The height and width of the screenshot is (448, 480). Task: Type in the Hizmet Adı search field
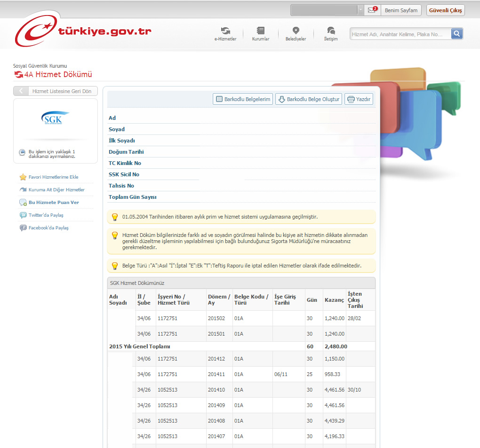pyautogui.click(x=400, y=34)
